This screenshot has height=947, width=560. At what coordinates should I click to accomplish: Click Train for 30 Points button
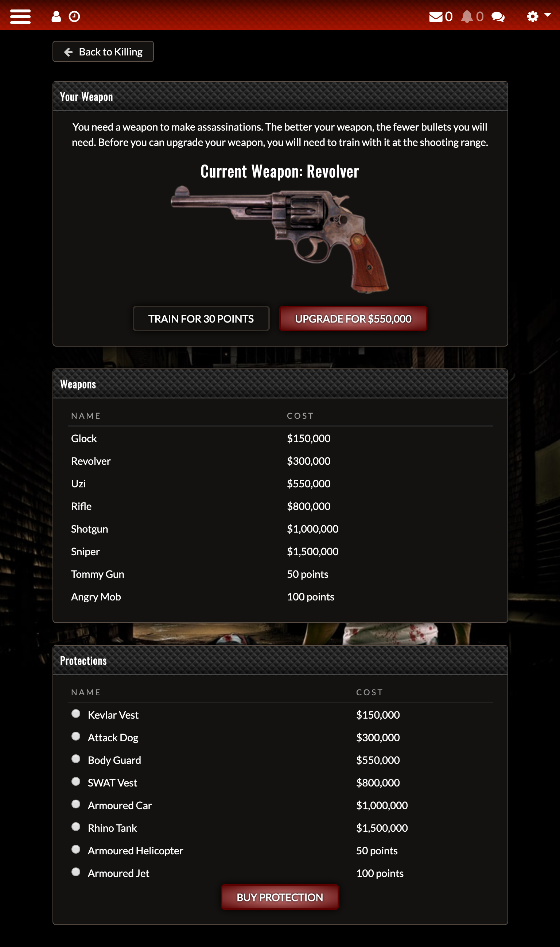tap(201, 319)
